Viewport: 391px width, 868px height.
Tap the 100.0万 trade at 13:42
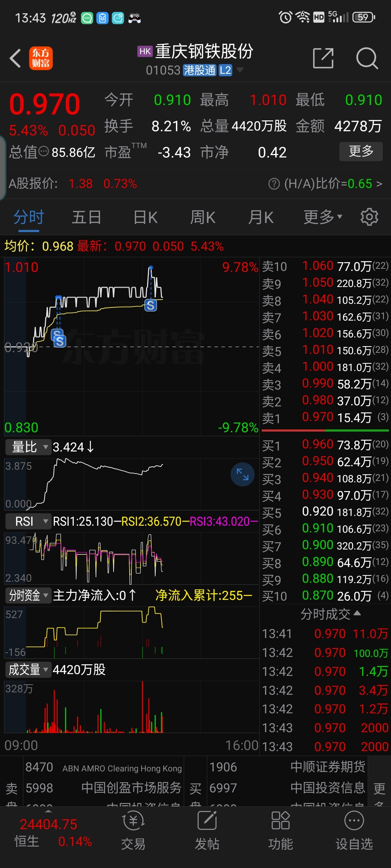325,653
